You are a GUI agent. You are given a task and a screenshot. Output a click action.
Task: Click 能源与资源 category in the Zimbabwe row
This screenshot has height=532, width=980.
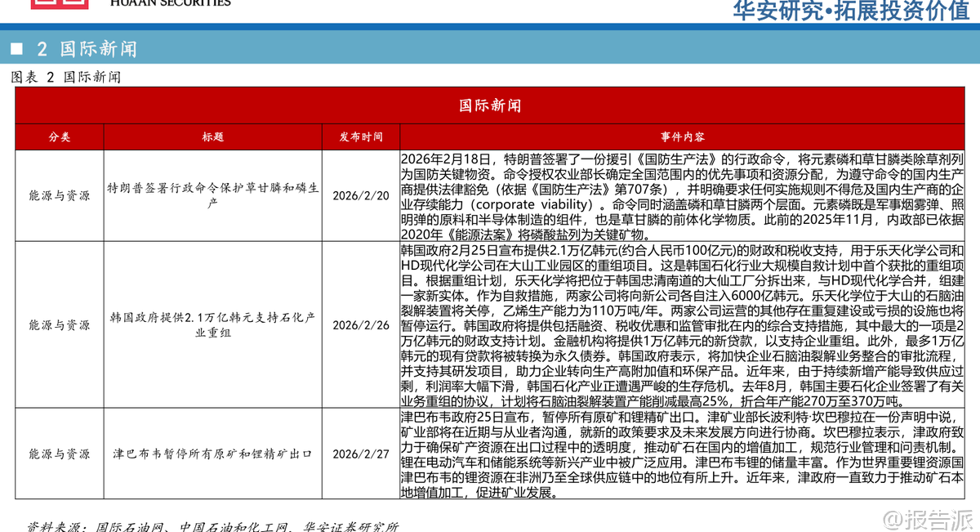tap(60, 454)
